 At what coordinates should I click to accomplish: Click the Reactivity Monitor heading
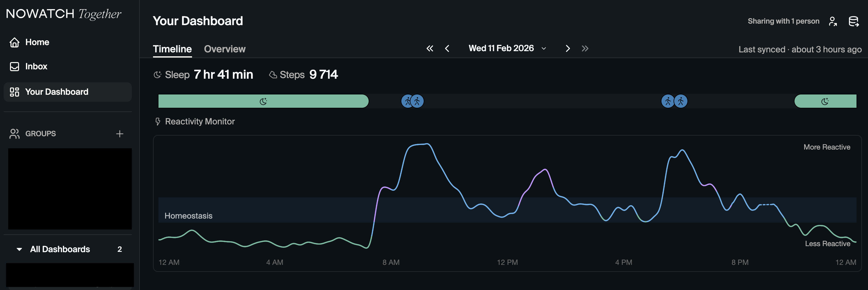point(200,121)
